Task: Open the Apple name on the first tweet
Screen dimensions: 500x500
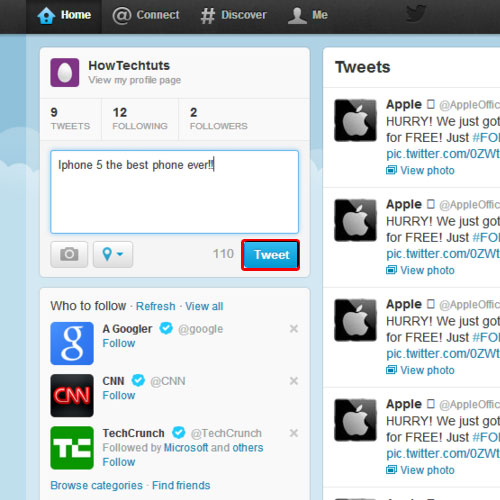Action: coord(404,104)
